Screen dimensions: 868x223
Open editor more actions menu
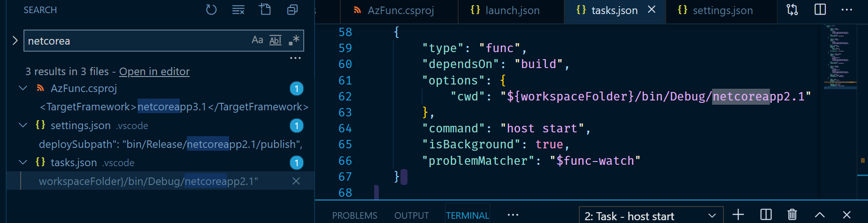847,10
